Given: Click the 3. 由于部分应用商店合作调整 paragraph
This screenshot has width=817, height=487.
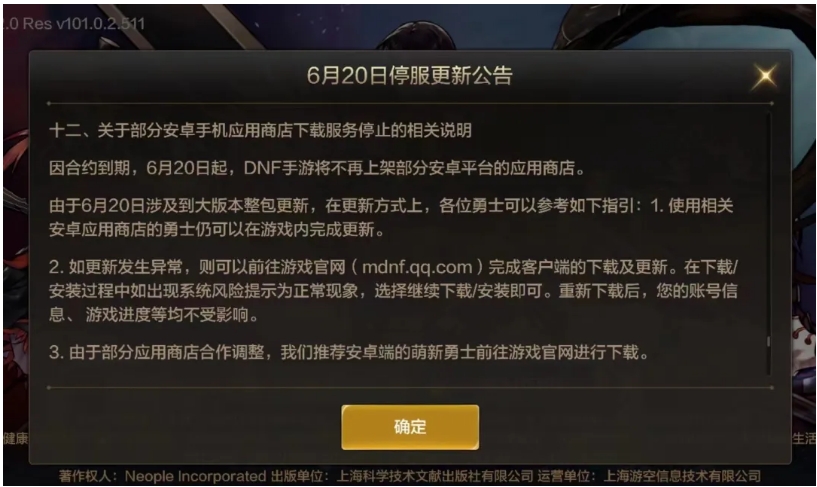Looking at the screenshot, I should point(349,353).
